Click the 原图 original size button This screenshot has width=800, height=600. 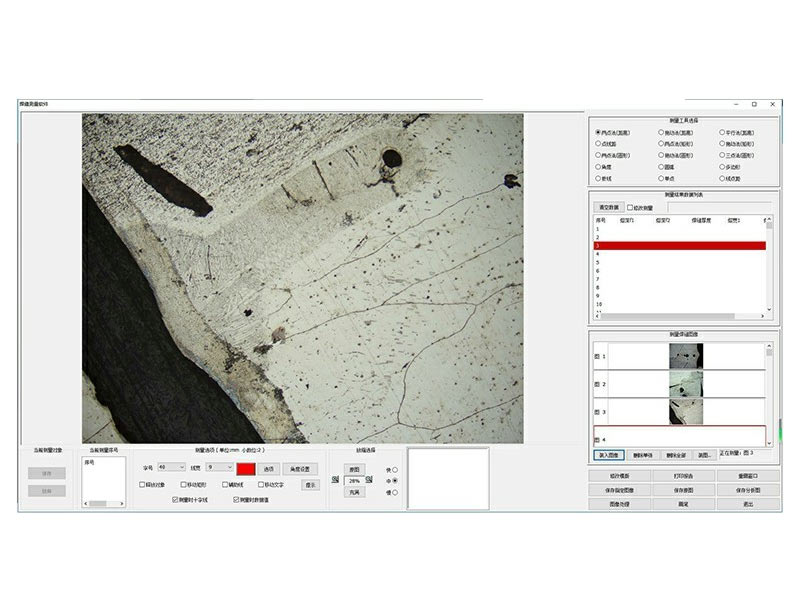point(354,468)
